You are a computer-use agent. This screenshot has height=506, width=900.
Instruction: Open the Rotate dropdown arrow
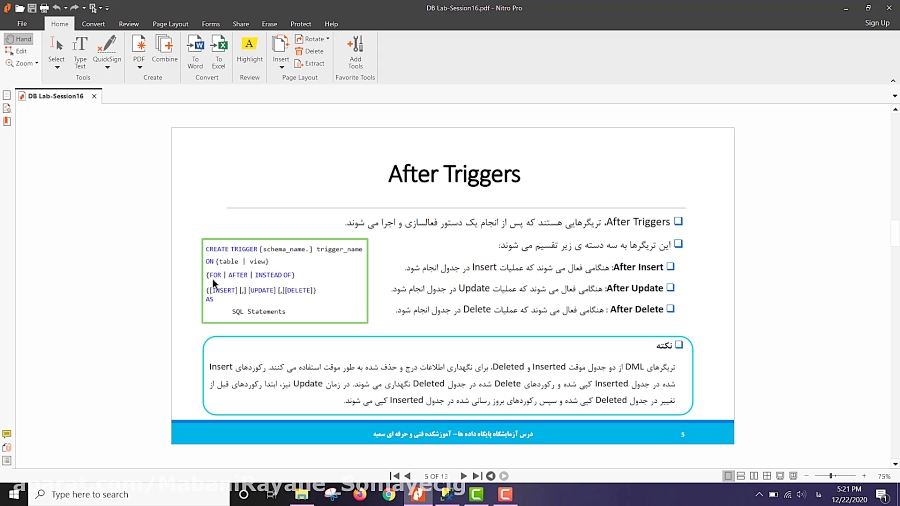click(327, 39)
